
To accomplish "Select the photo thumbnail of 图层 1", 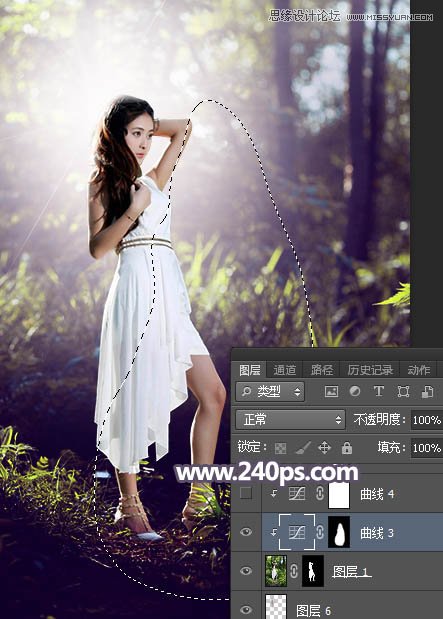I will (x=276, y=571).
